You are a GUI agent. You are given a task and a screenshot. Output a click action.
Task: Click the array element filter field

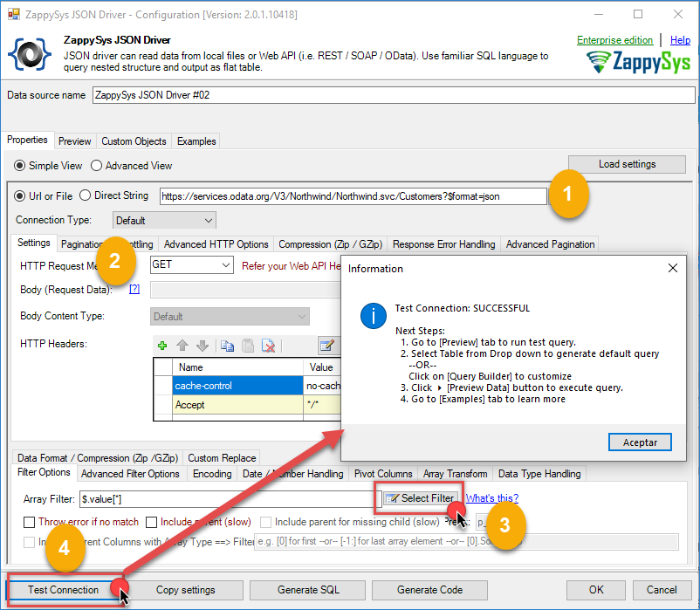click(x=466, y=542)
